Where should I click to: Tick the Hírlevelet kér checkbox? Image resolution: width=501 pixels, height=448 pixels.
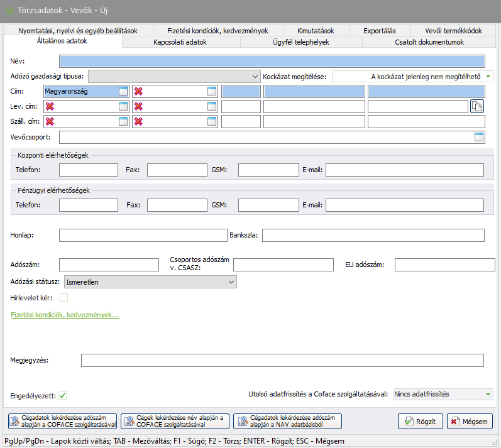click(x=63, y=298)
